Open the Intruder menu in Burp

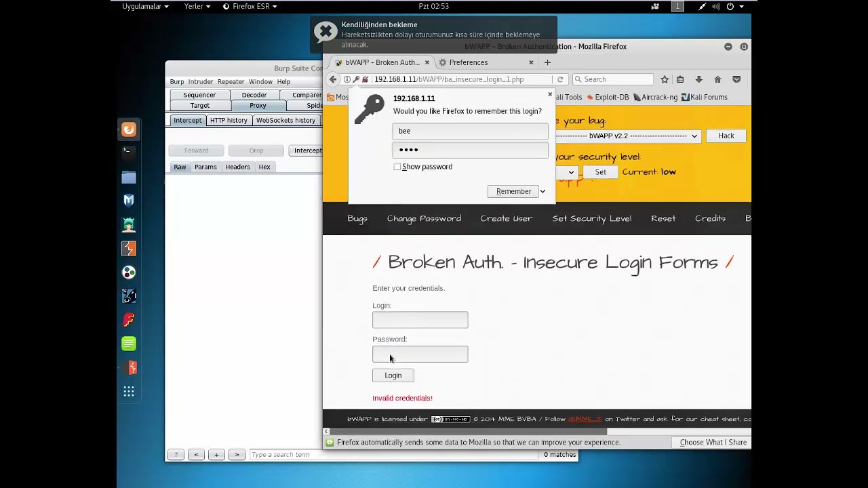pos(201,81)
